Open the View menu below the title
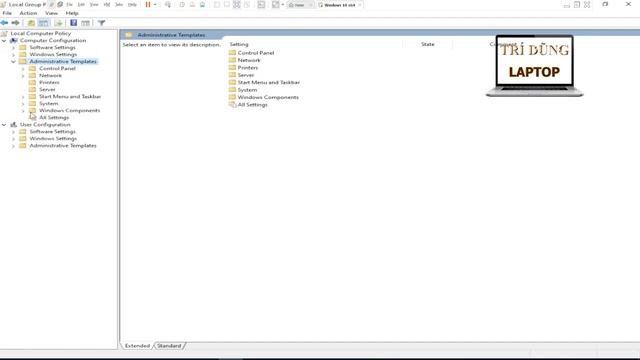This screenshot has height=360, width=640. point(51,13)
